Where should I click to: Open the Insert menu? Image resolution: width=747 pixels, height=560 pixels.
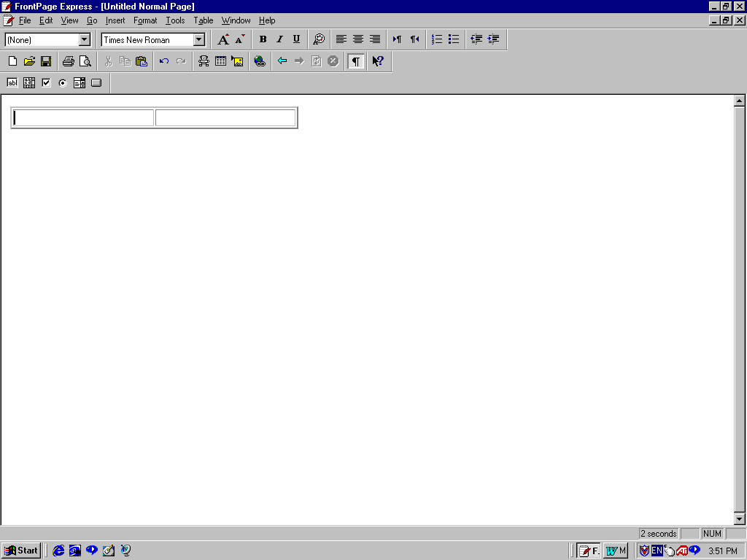click(x=115, y=20)
